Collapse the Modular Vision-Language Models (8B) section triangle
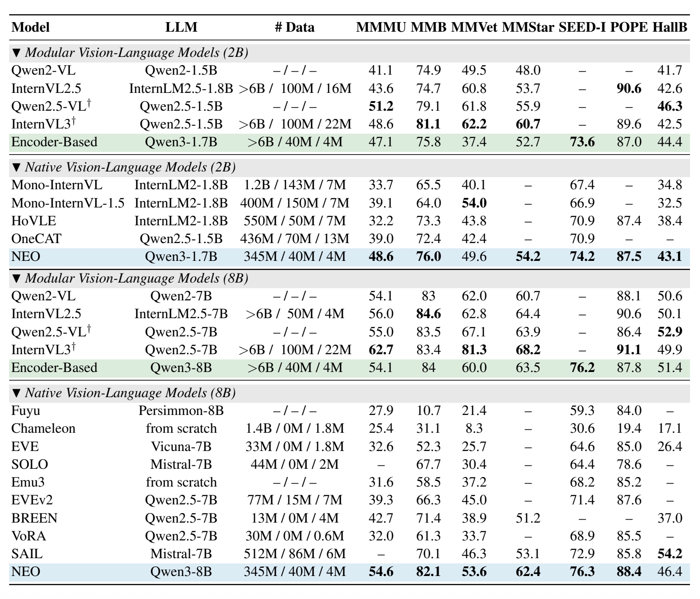Viewport: 700px width, 599px height. coord(17,278)
